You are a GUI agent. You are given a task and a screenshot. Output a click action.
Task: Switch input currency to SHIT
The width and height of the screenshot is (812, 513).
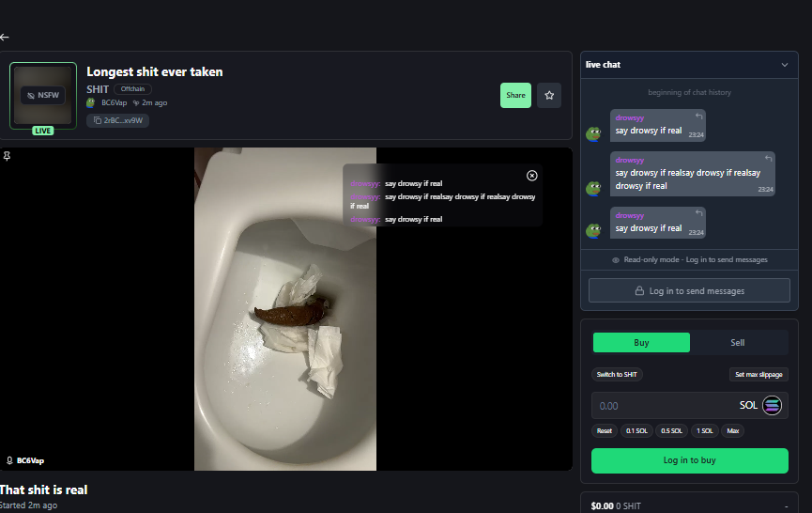(x=617, y=375)
